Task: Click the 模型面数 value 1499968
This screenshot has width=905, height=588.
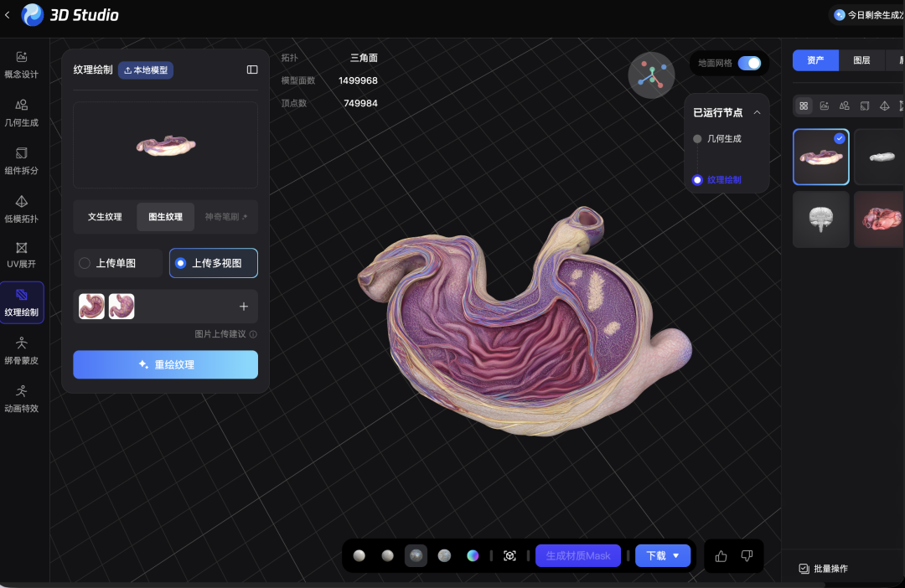Action: 358,80
